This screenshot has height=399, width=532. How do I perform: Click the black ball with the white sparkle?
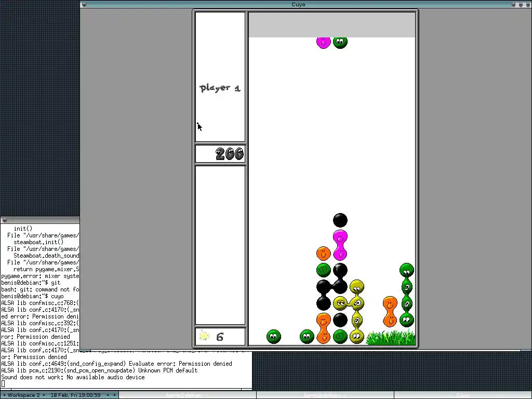click(340, 270)
